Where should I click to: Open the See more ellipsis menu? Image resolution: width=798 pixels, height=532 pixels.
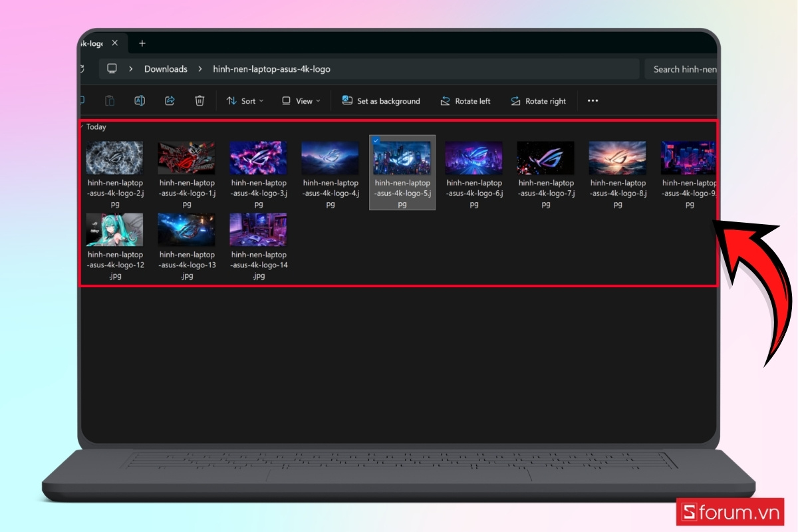coord(593,100)
